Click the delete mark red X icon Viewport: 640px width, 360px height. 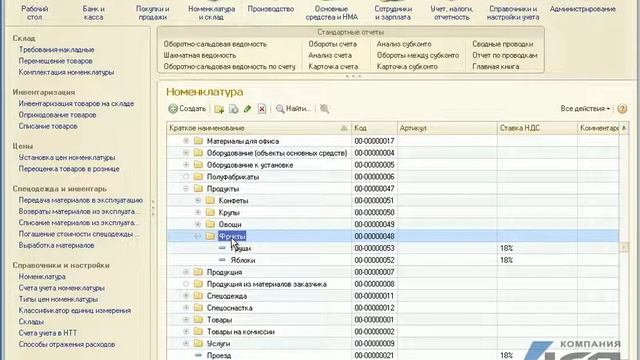click(262, 109)
